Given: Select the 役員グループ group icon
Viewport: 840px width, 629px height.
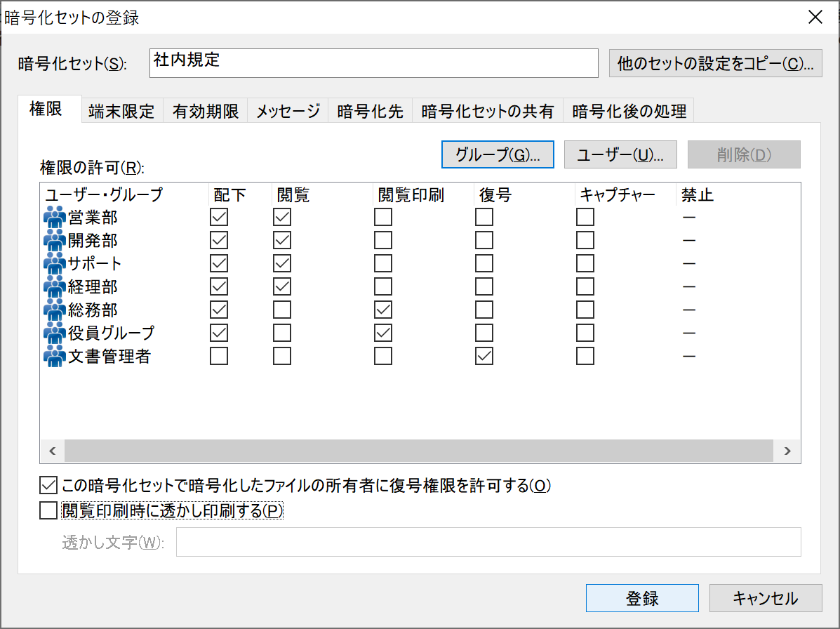Looking at the screenshot, I should pyautogui.click(x=54, y=333).
